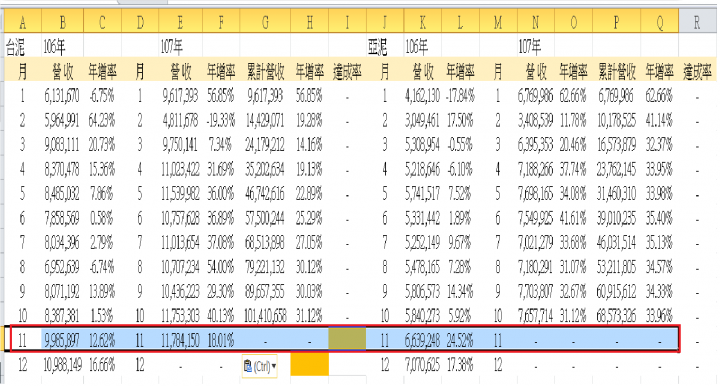Open the Paste Options (Ctrl) dropdown
The height and width of the screenshot is (386, 720).
tap(259, 366)
